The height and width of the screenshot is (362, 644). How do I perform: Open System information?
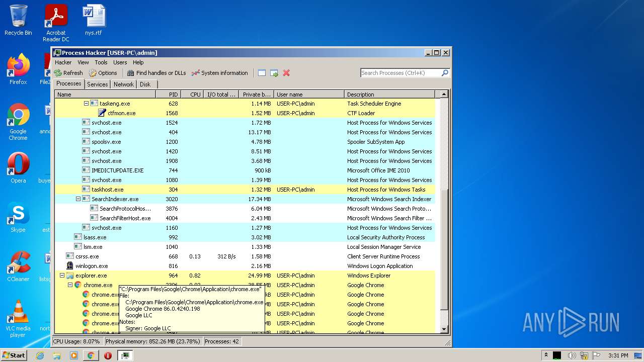coord(219,73)
